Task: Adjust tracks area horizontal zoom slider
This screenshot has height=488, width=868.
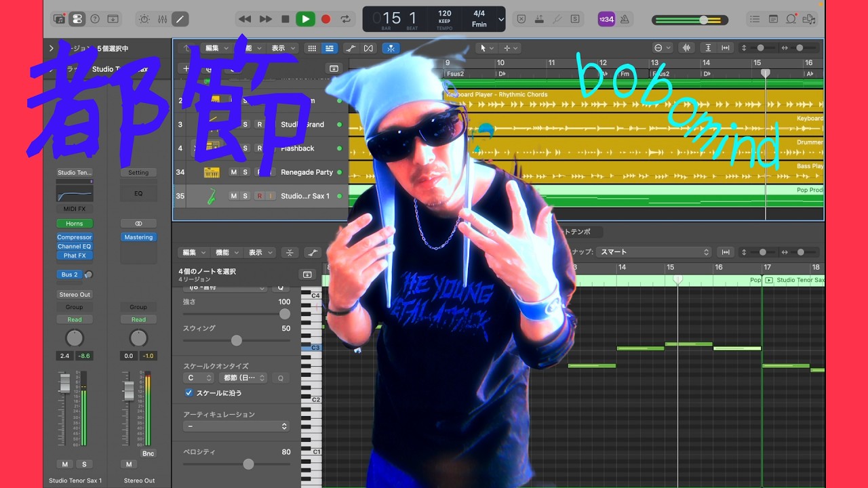Action: point(800,48)
